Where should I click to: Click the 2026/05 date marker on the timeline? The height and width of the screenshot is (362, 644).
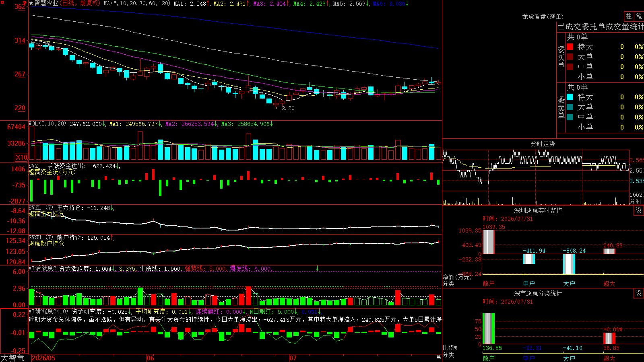43,358
